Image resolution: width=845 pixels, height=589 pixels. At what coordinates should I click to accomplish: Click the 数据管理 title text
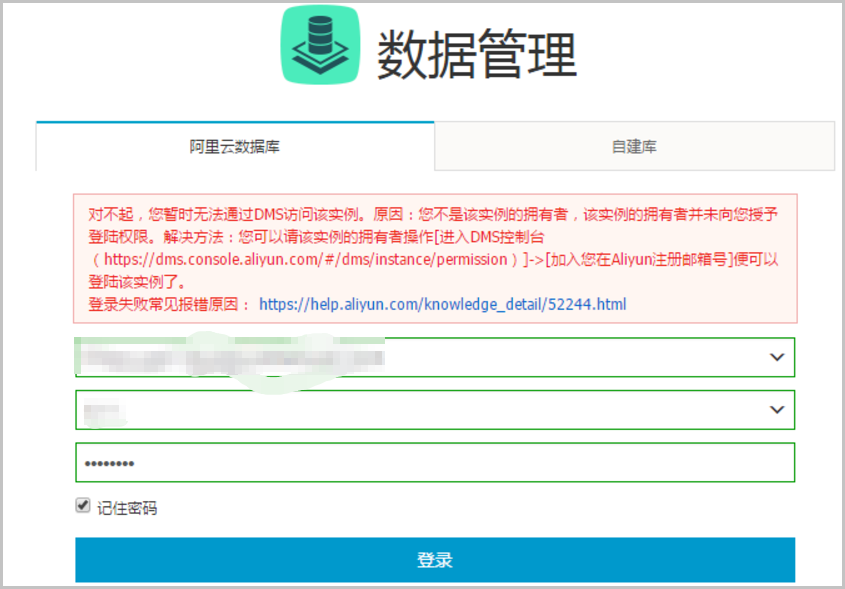tap(476, 54)
